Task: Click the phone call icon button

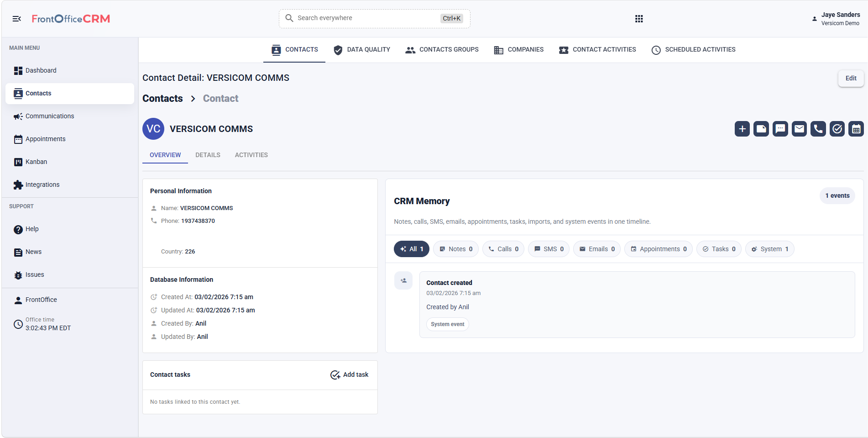Action: (818, 129)
